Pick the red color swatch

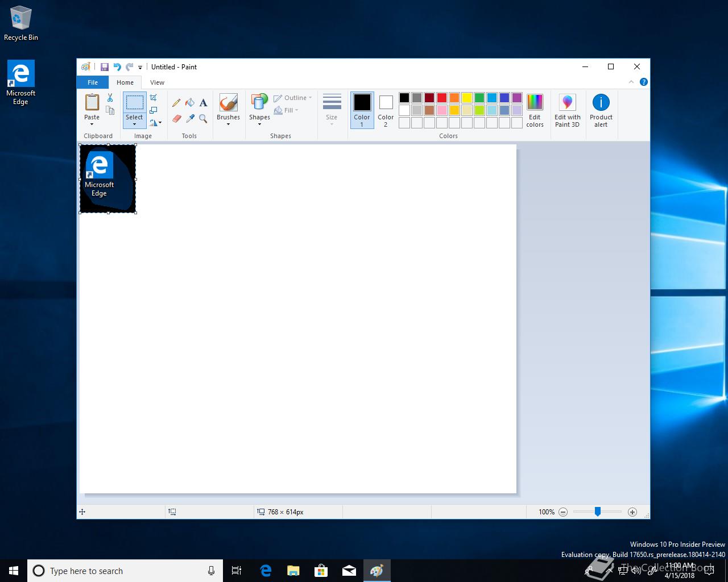[442, 98]
